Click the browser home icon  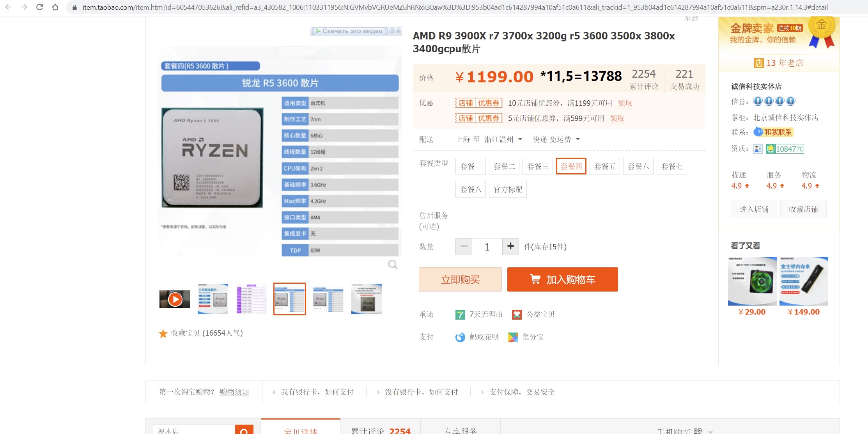[x=55, y=7]
